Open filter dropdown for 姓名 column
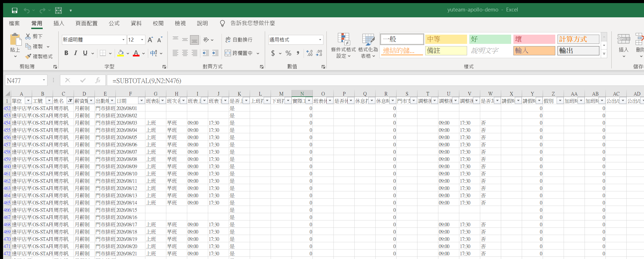The width and height of the screenshot is (644, 259). [x=70, y=101]
